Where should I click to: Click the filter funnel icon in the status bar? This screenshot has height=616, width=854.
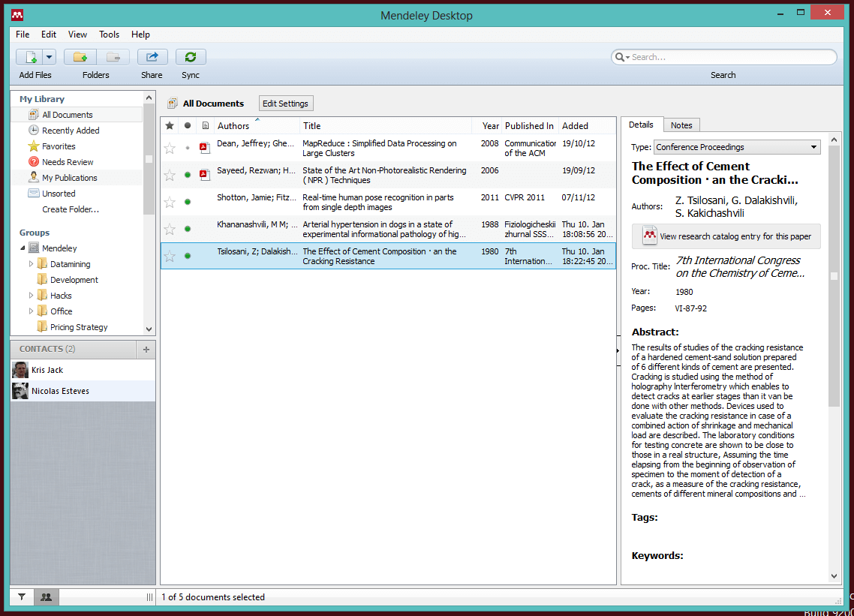[21, 596]
